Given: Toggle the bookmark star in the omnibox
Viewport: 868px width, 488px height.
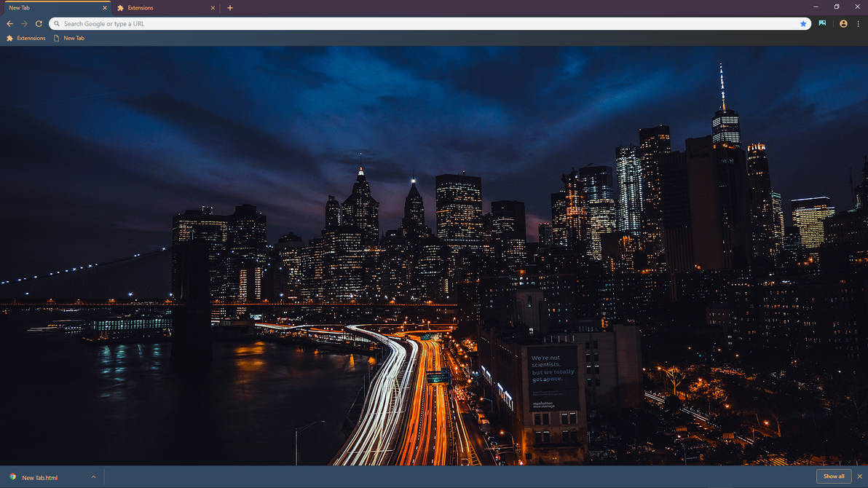Looking at the screenshot, I should tap(803, 23).
